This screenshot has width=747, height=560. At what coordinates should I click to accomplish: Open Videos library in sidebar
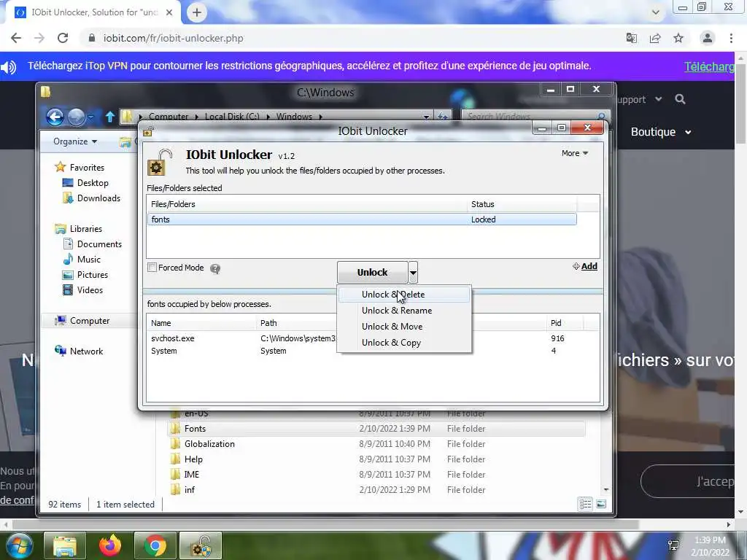(x=90, y=290)
